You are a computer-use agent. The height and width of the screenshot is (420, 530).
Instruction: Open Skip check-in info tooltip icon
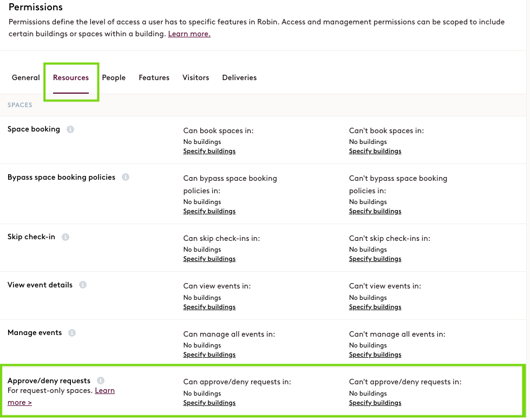[x=66, y=237]
